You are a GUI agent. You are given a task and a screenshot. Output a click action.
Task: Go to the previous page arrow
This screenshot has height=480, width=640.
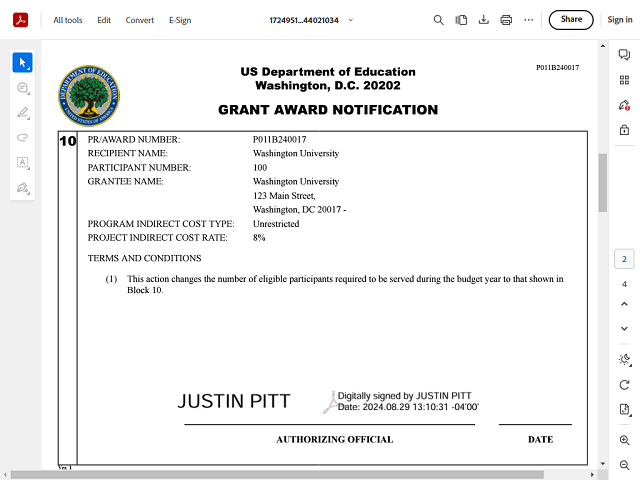(624, 304)
